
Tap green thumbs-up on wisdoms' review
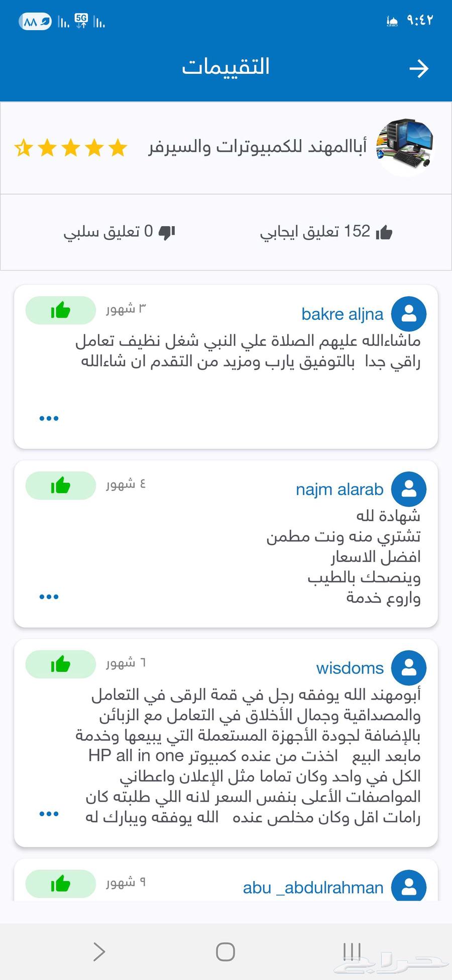click(60, 664)
